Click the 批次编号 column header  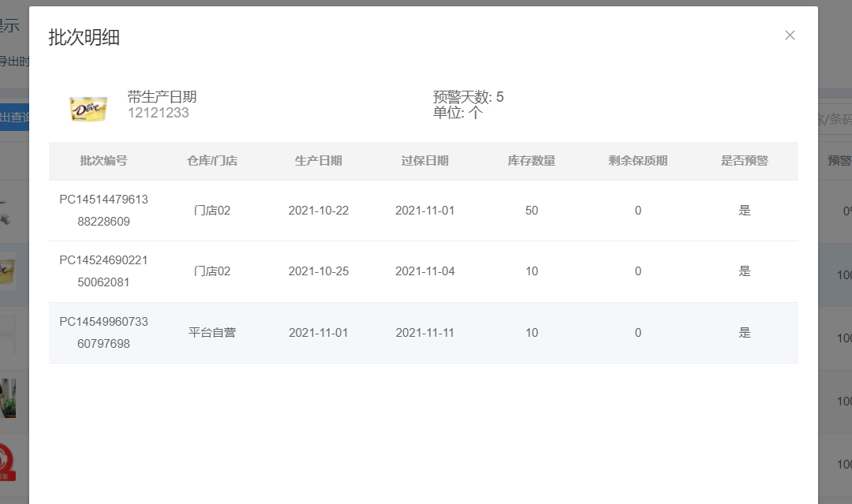point(103,161)
